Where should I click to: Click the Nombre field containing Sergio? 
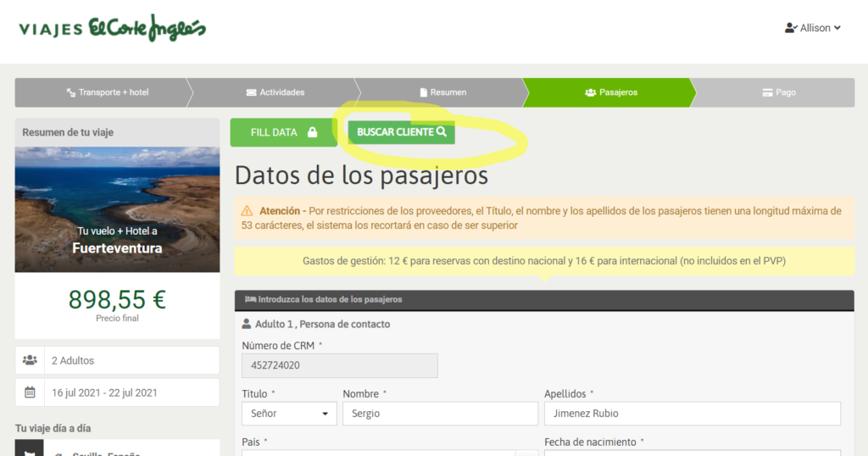pyautogui.click(x=440, y=414)
